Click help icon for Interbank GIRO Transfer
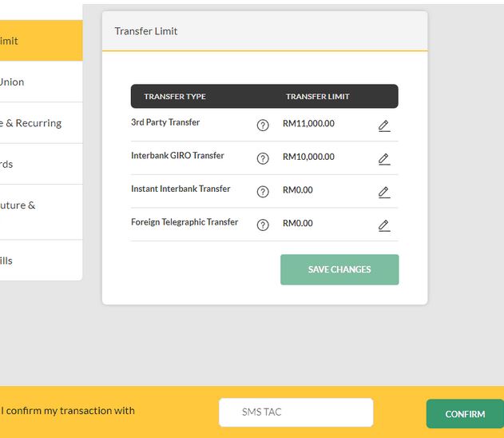 tap(263, 158)
